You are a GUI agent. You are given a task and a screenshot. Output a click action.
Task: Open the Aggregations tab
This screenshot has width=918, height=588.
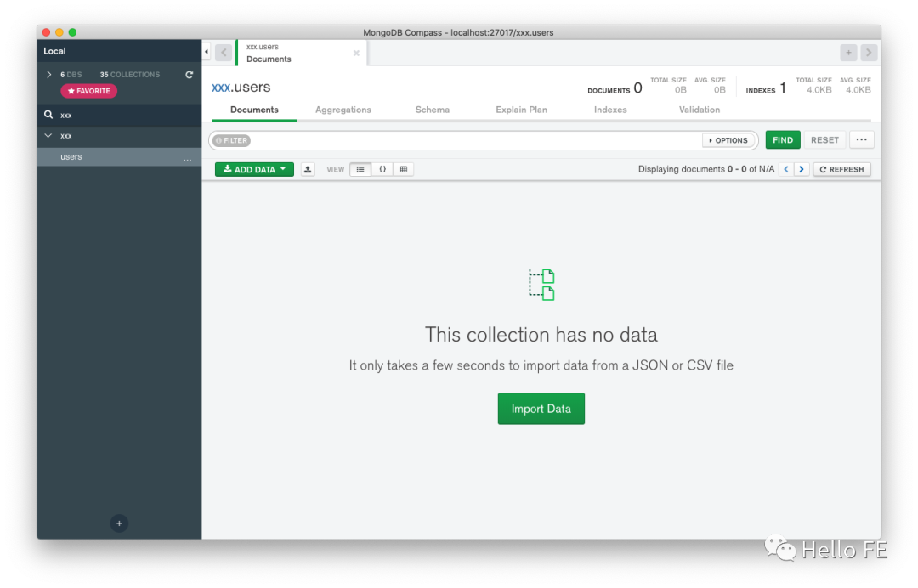click(343, 110)
